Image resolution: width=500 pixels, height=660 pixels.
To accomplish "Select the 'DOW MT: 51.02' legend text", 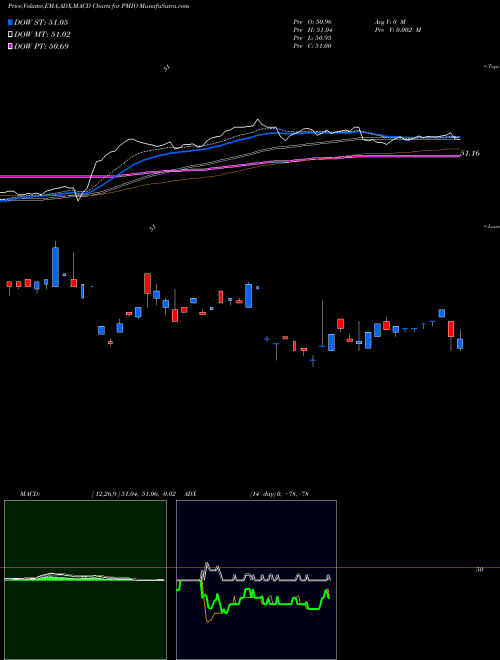I will (x=42, y=35).
